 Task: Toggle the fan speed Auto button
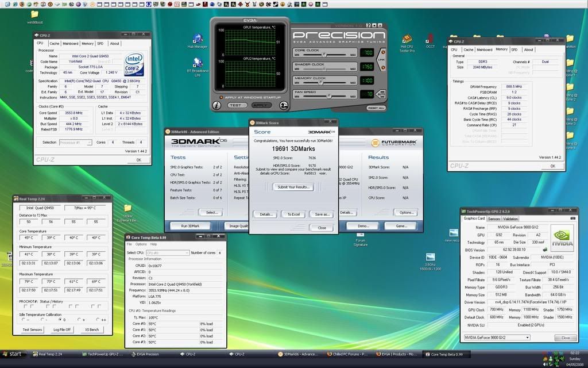(x=382, y=94)
